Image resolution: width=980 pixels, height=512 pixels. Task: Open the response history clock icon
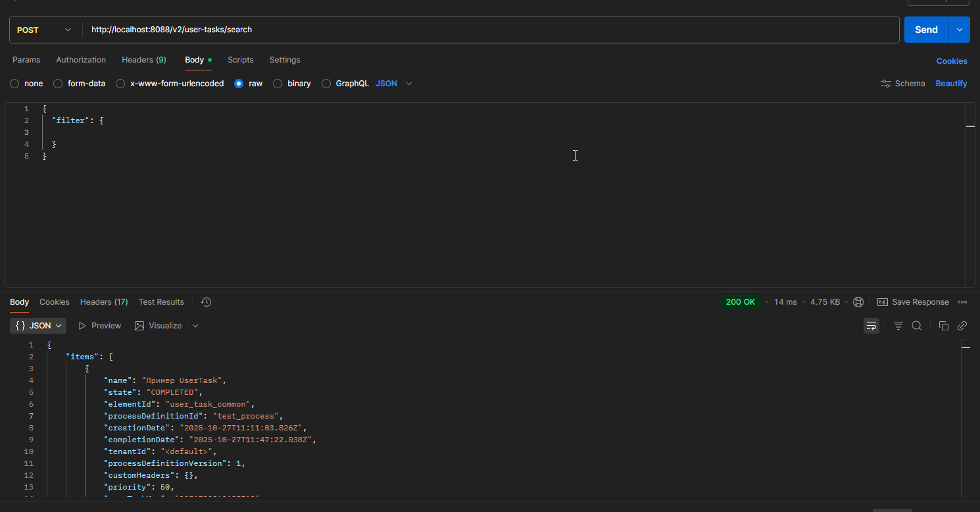206,302
